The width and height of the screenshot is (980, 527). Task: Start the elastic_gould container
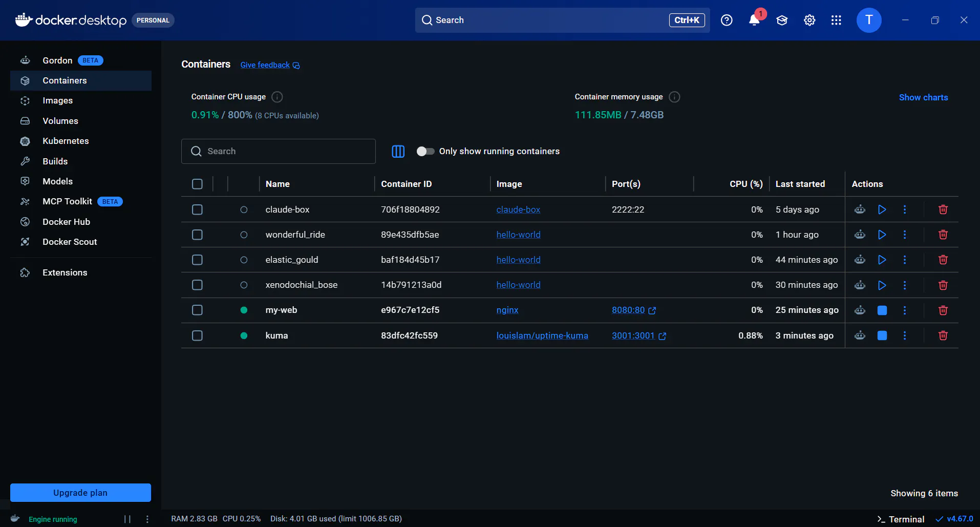[x=882, y=260]
